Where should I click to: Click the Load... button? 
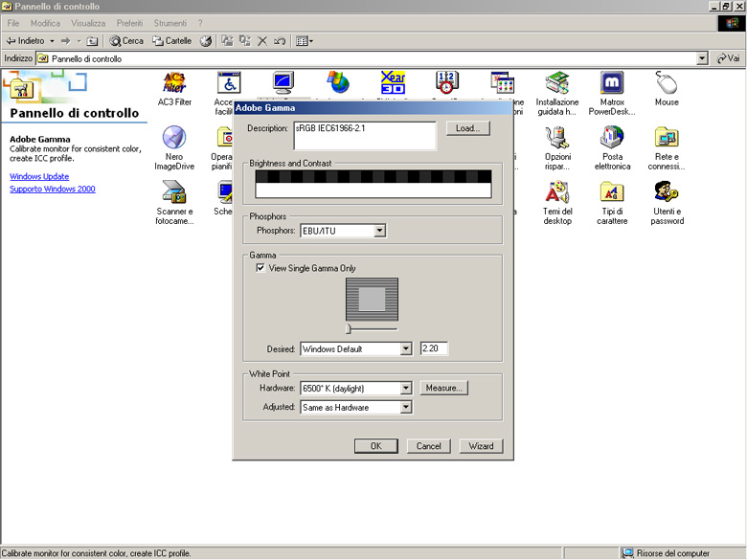(467, 128)
